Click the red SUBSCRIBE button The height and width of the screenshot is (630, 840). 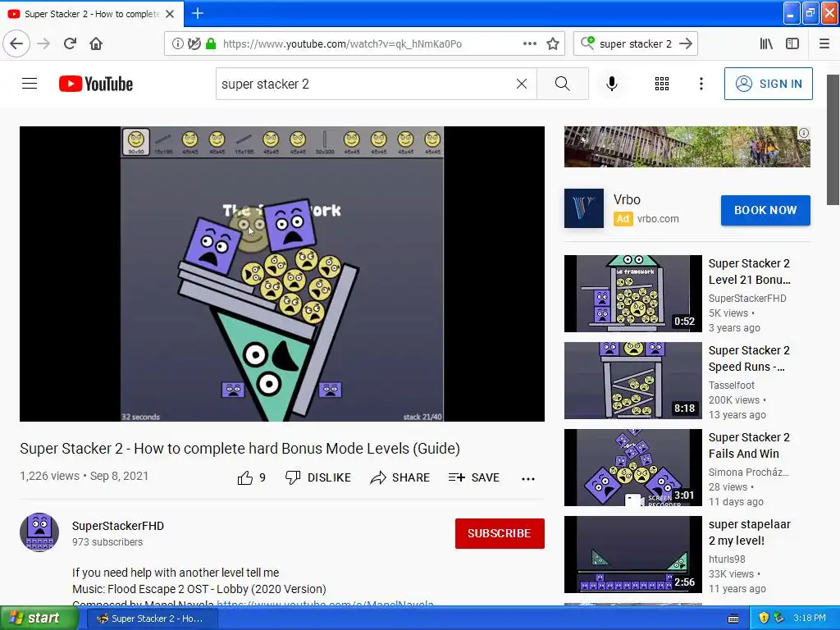click(500, 533)
